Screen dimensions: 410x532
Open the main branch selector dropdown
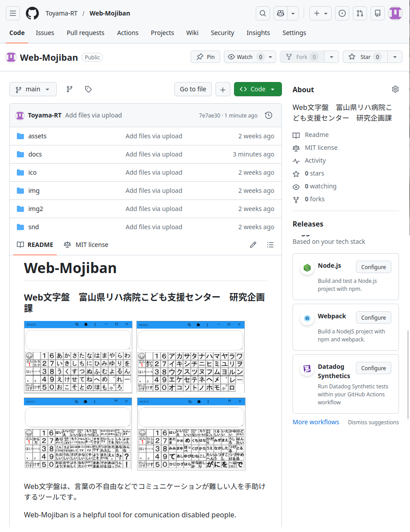(33, 89)
